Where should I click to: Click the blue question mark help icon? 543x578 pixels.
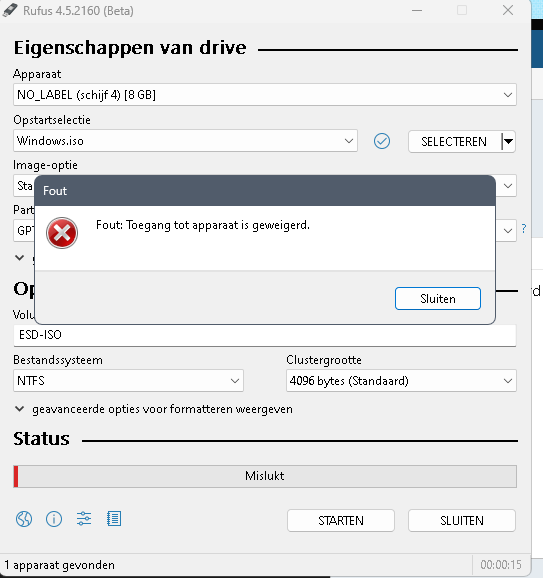524,229
